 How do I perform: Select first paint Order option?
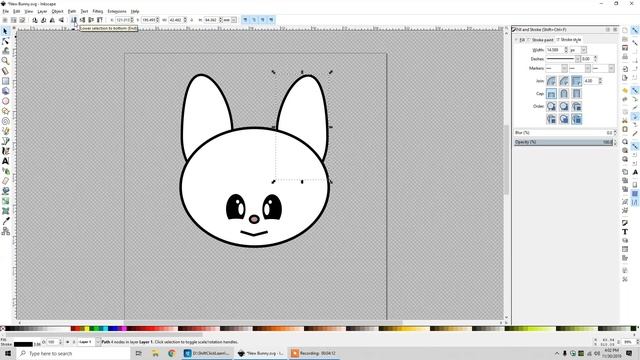551,106
